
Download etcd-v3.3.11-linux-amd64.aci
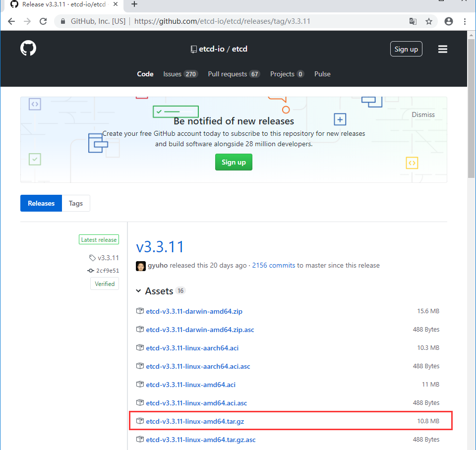click(190, 385)
